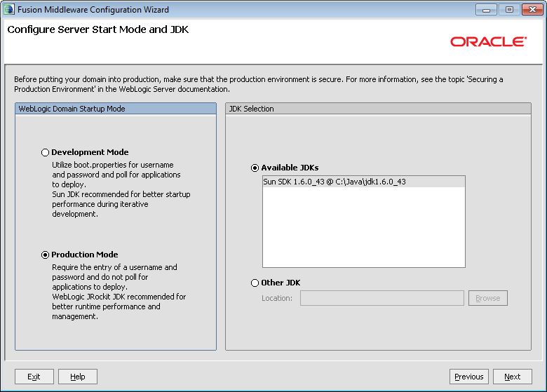This screenshot has height=392, width=547.
Task: Choose the Available JDKs option
Action: (x=255, y=168)
